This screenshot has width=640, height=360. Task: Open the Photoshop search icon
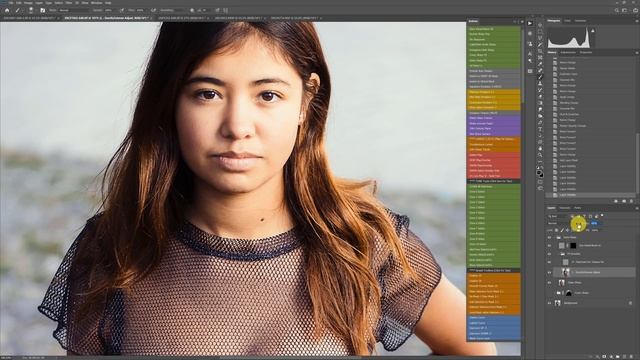pos(617,10)
